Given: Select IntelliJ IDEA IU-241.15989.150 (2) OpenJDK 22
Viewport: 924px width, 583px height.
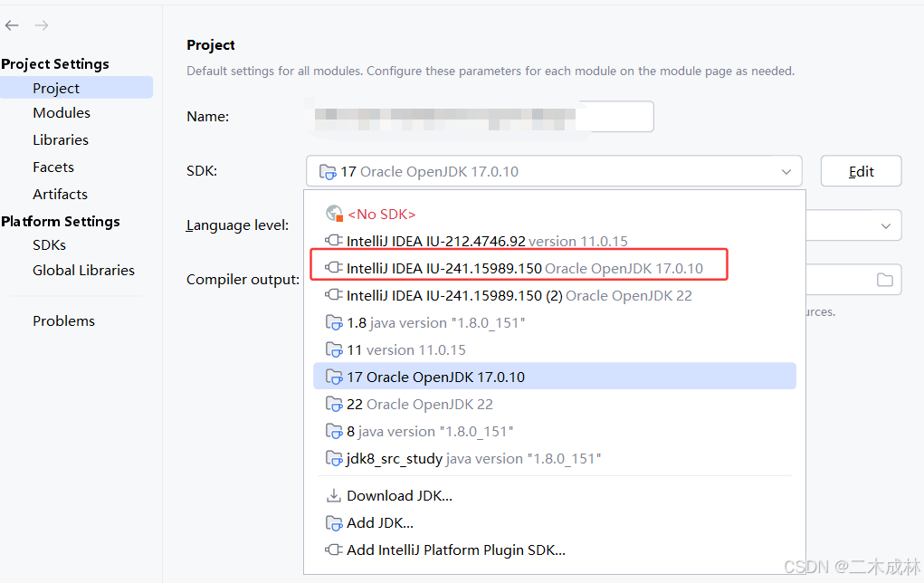Looking at the screenshot, I should 555,295.
